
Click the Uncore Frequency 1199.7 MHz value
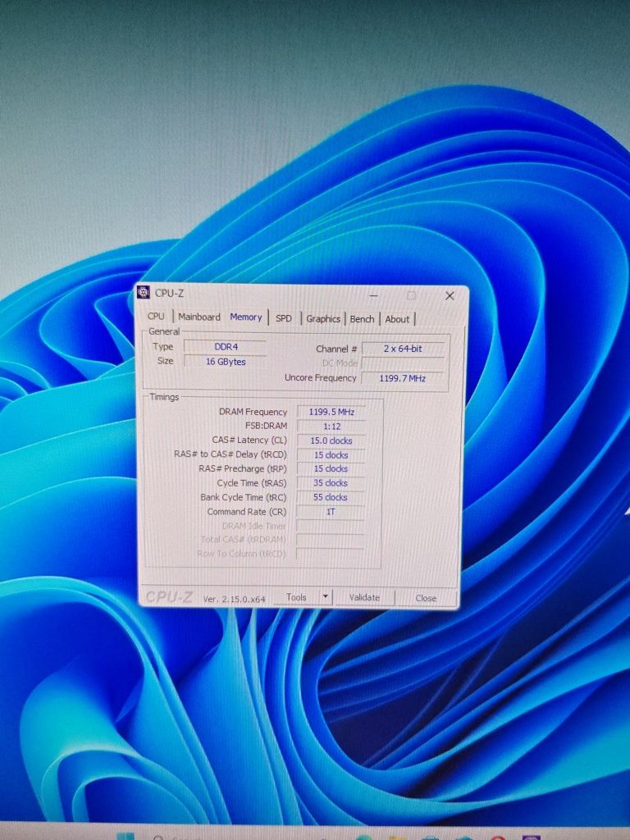click(x=403, y=378)
